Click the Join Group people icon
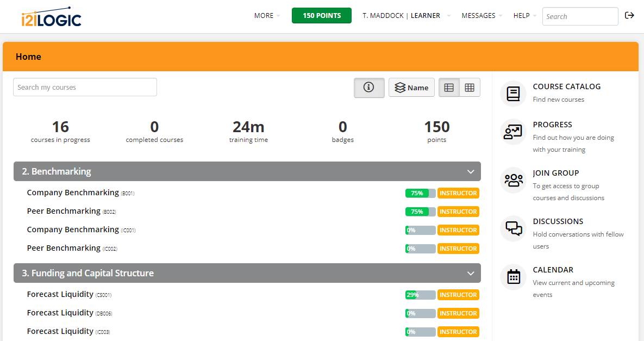This screenshot has height=341, width=644. (513, 180)
